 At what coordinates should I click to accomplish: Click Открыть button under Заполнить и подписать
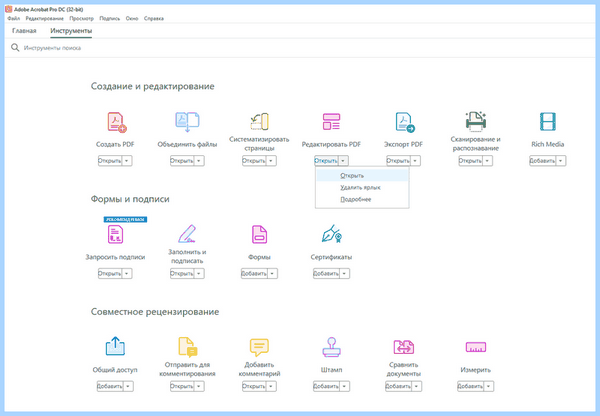pos(182,274)
